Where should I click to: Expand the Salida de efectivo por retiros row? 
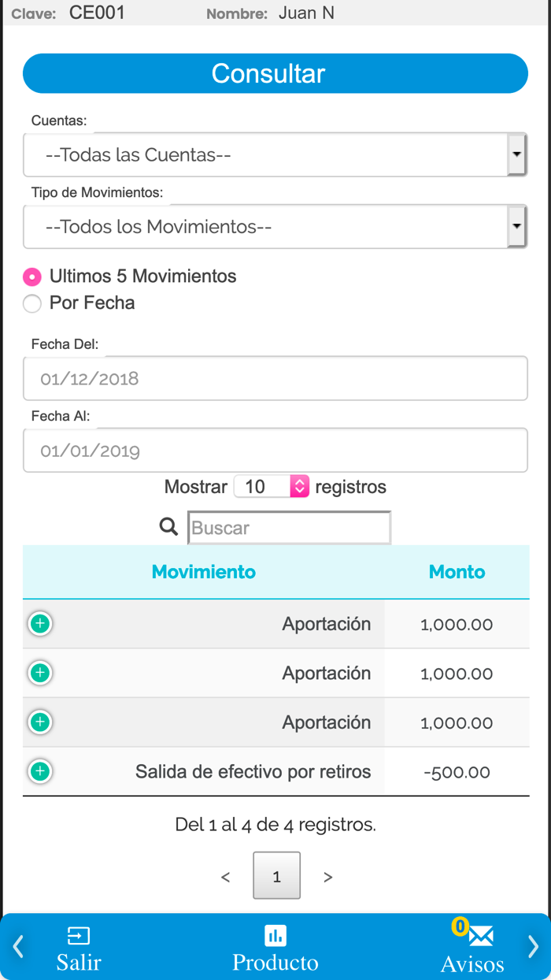[40, 771]
